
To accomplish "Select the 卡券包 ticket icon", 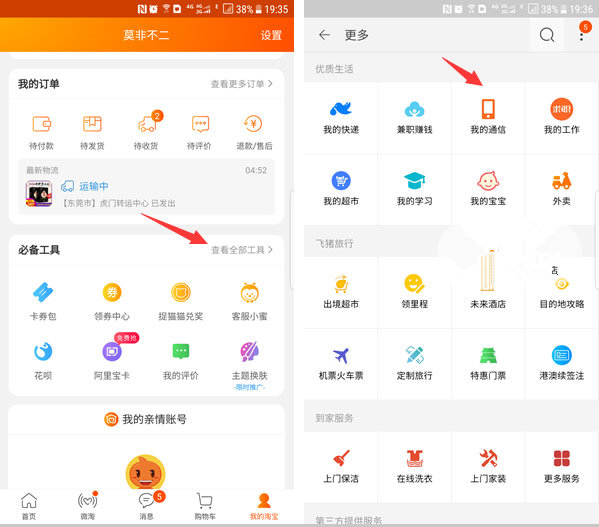I will coord(43,292).
